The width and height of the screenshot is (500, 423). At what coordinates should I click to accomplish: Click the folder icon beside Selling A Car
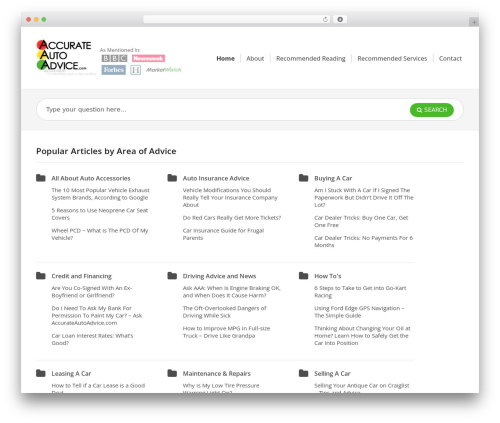[303, 373]
